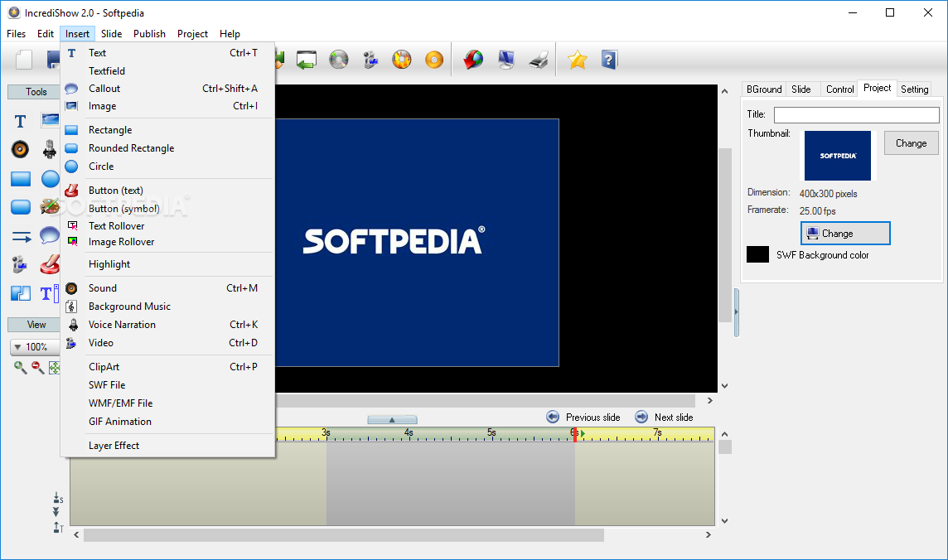Click the zoom out magnifier icon
This screenshot has height=560, width=948.
point(37,367)
